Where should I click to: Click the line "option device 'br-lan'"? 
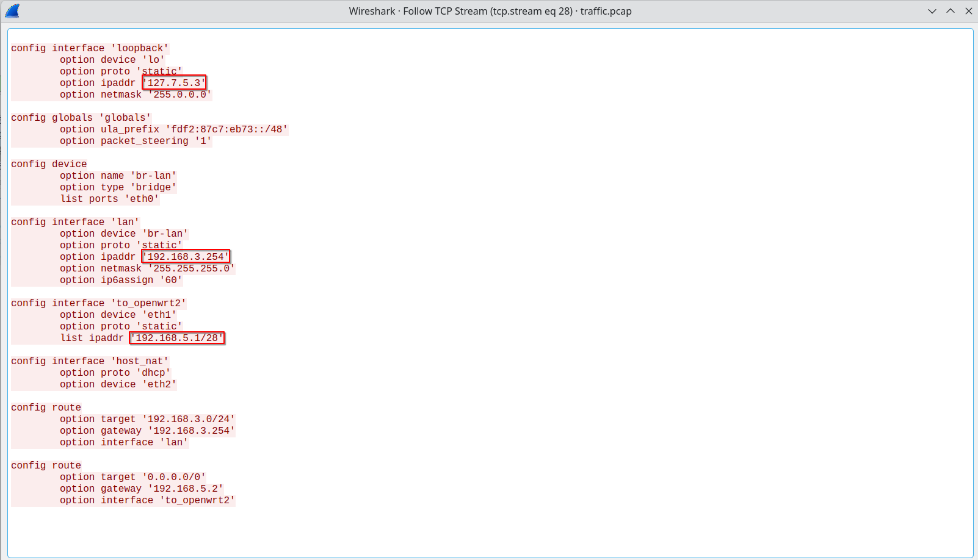pyautogui.click(x=124, y=234)
